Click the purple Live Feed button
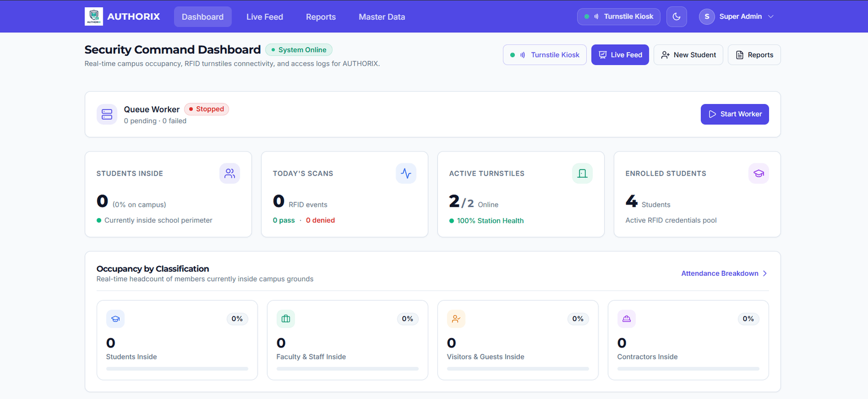Image resolution: width=868 pixels, height=399 pixels. click(x=620, y=55)
